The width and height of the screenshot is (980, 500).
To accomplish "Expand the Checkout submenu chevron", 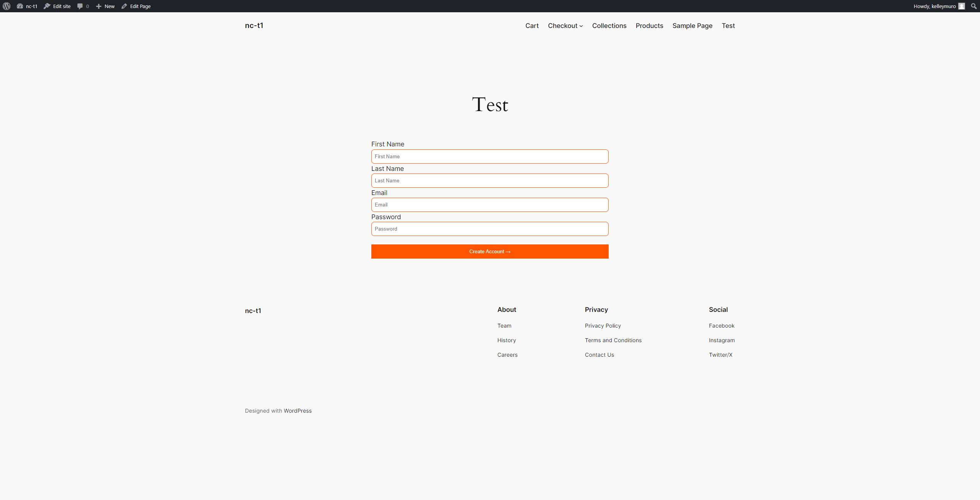I will click(x=581, y=26).
